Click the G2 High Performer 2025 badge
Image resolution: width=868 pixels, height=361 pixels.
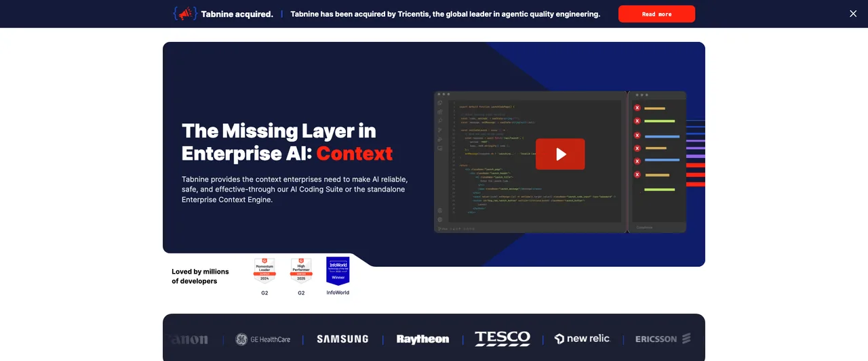[x=301, y=270]
